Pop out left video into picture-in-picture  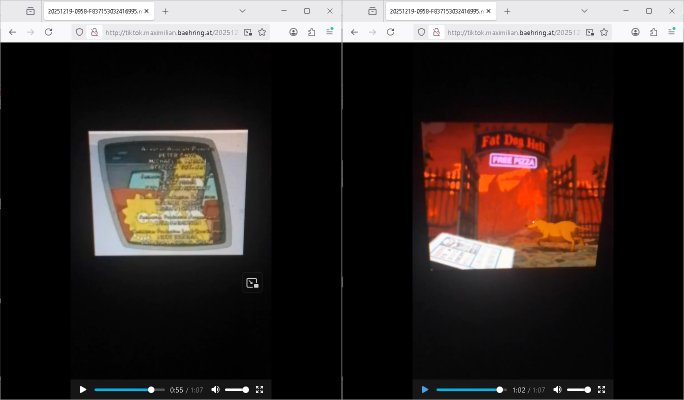(252, 283)
